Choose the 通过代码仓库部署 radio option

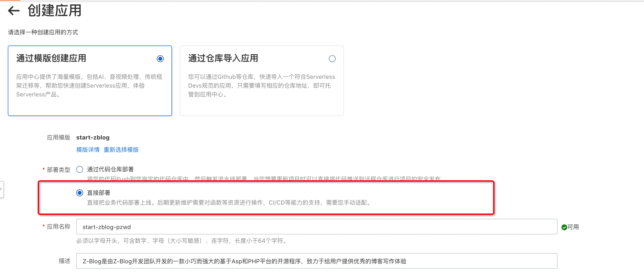tap(79, 169)
